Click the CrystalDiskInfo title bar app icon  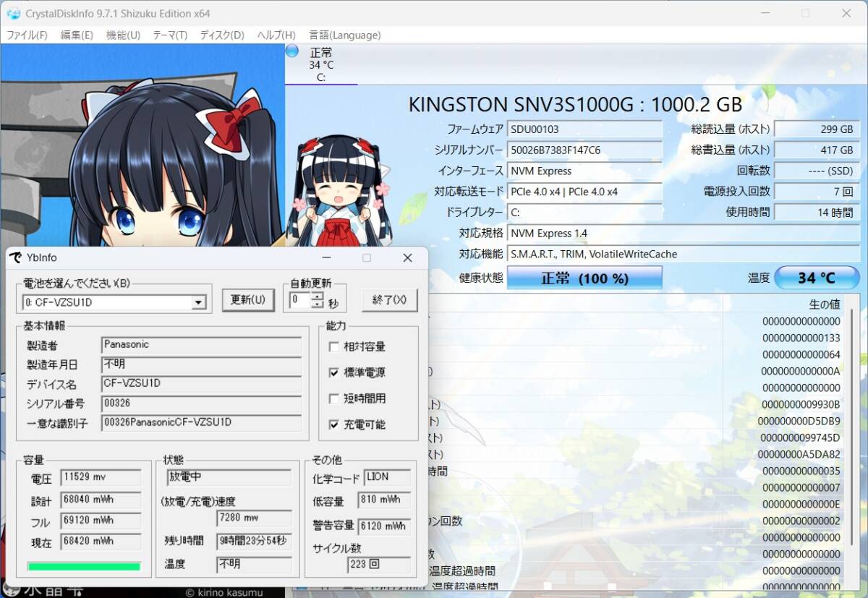[13, 13]
